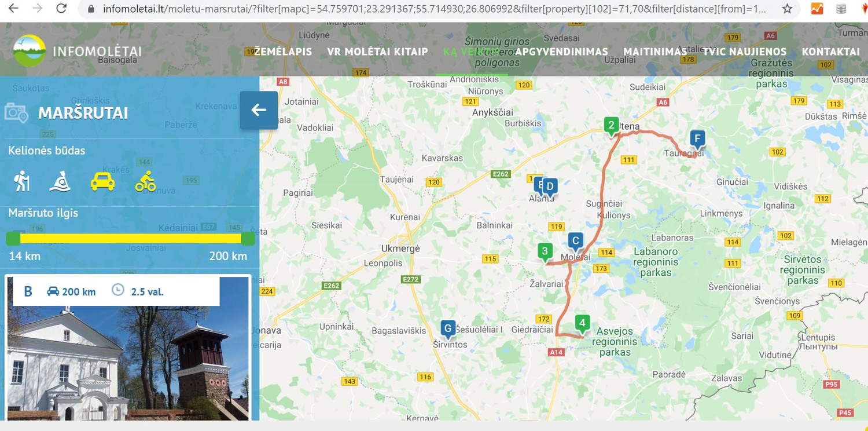Click the yellow route length slider track
868x431 pixels.
pyautogui.click(x=130, y=238)
